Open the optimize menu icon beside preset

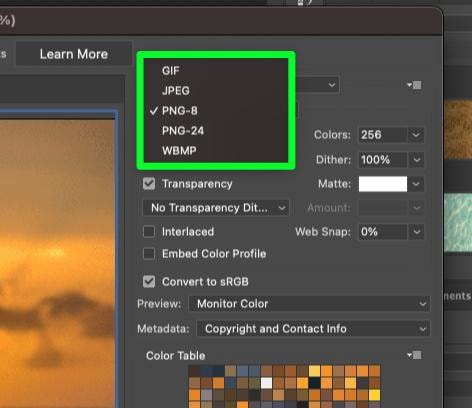414,85
